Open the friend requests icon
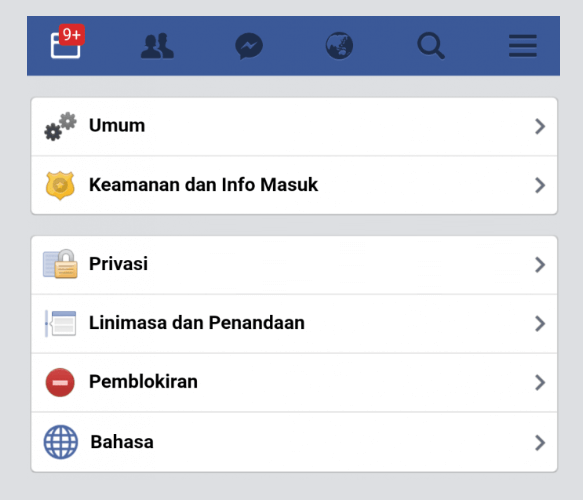The height and width of the screenshot is (500, 583). click(157, 46)
